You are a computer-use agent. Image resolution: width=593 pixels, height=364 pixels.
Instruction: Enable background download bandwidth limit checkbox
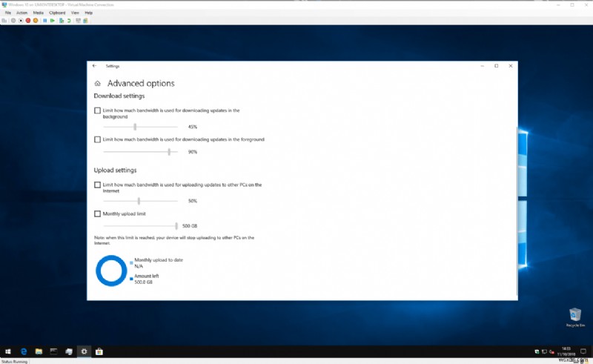(97, 110)
